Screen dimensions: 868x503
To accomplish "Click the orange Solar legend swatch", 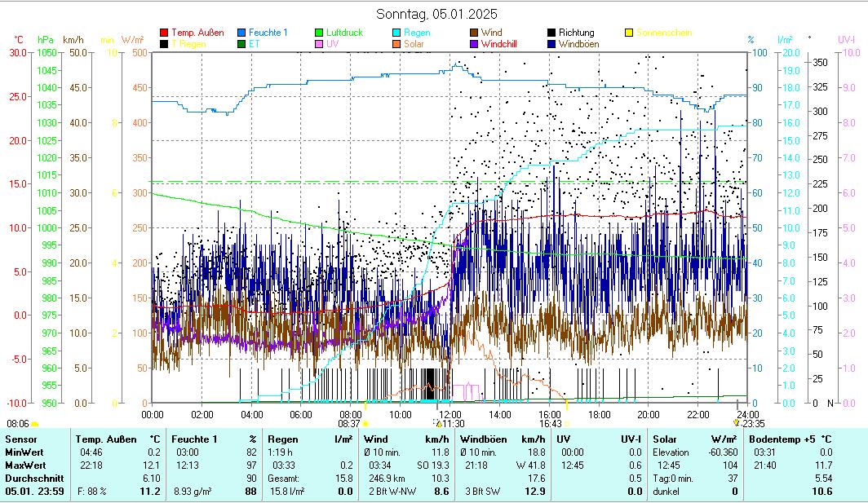I will point(396,44).
